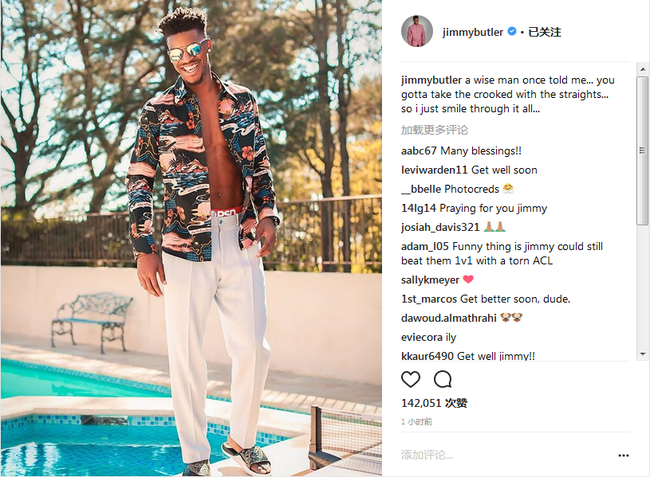The height and width of the screenshot is (477, 650).
Task: Open dawoud.almathrahi profile link
Action: pyautogui.click(x=449, y=318)
